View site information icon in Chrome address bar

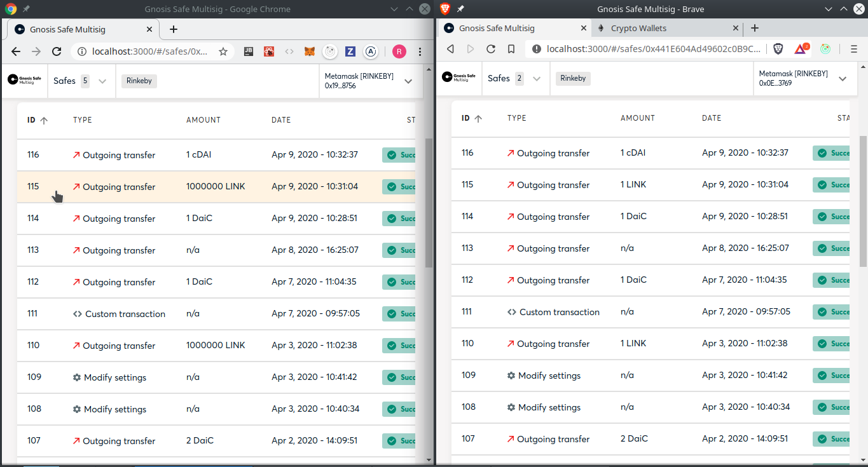pos(81,51)
